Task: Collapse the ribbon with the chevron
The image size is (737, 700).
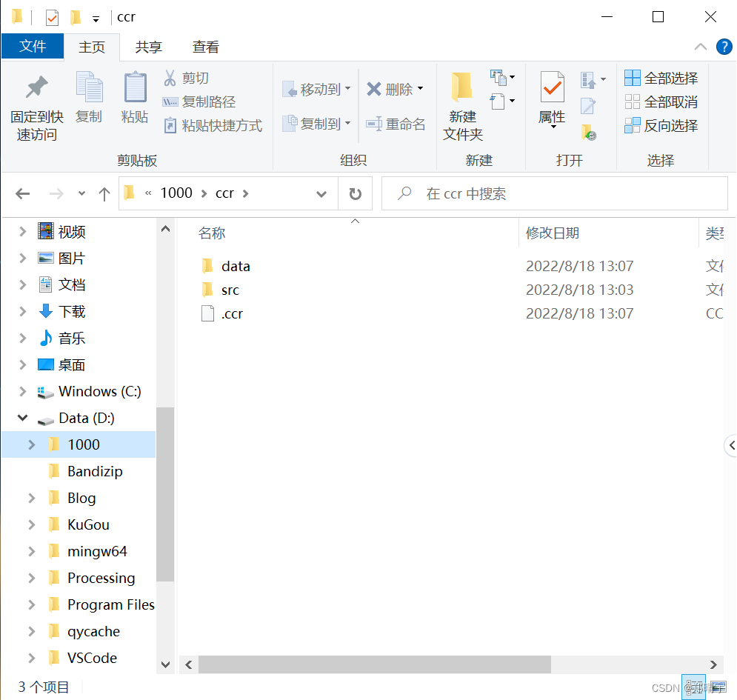Action: point(700,47)
